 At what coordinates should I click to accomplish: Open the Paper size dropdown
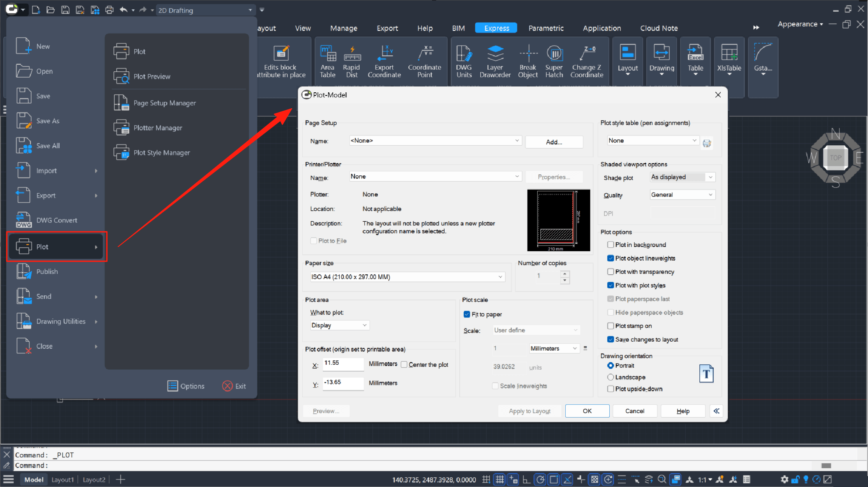pyautogui.click(x=407, y=277)
